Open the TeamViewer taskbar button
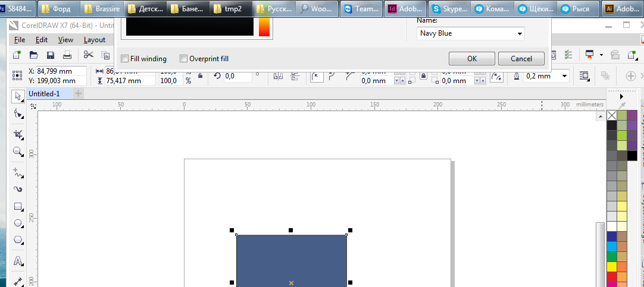 (x=361, y=8)
